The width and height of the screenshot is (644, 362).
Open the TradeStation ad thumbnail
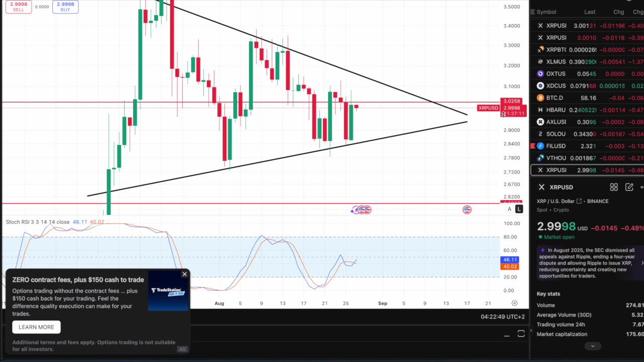(169, 291)
